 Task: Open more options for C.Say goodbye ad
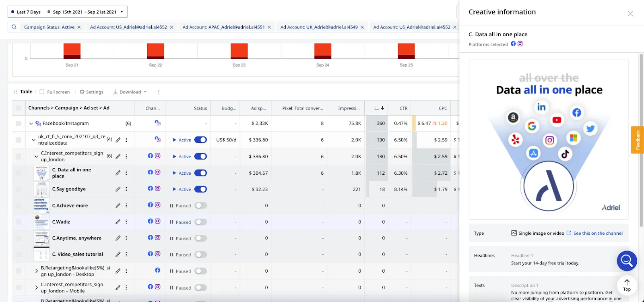(x=126, y=189)
